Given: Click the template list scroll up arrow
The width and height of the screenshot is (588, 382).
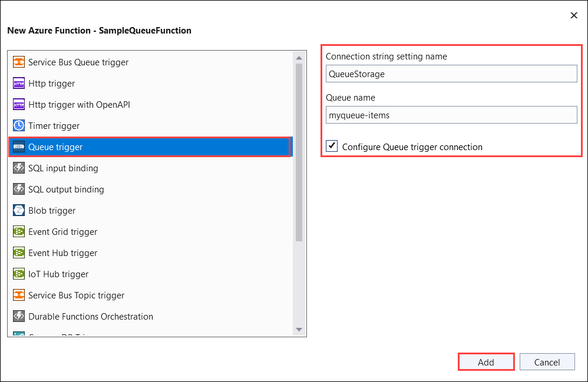Looking at the screenshot, I should pos(299,58).
